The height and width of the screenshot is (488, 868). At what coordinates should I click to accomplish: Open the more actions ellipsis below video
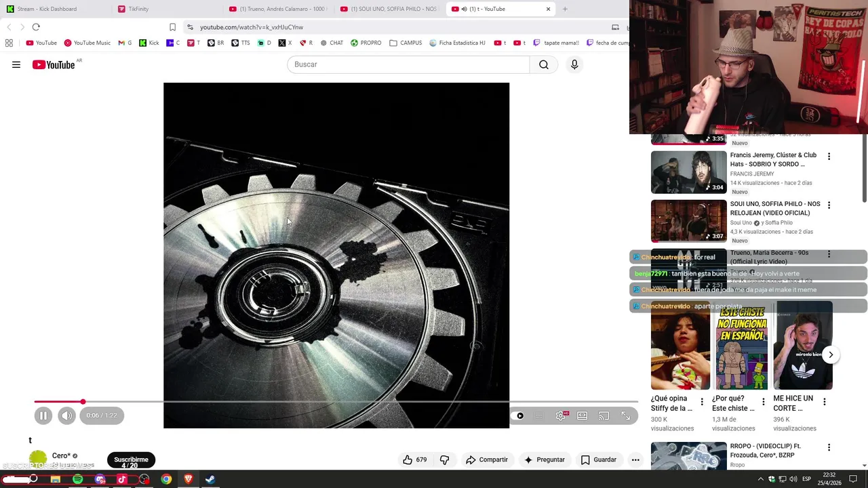[635, 460]
